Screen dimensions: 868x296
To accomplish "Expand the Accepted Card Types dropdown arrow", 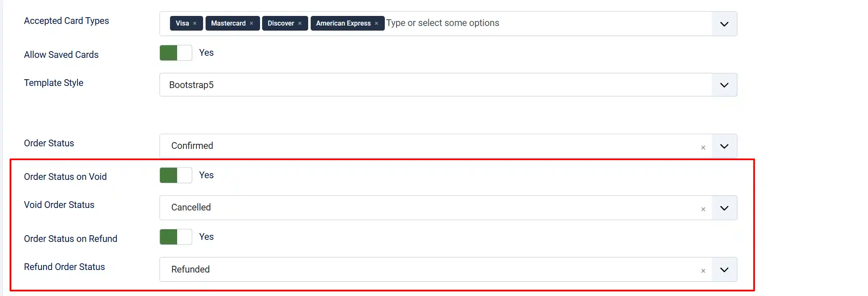I will [724, 24].
